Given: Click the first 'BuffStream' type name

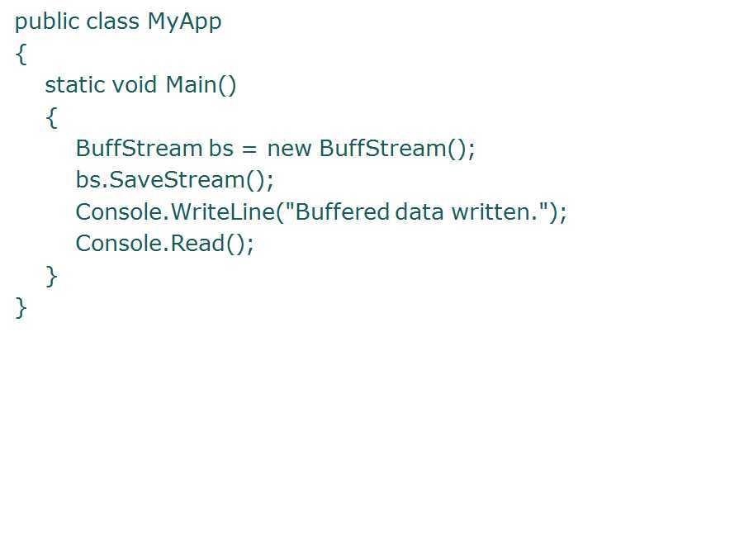Looking at the screenshot, I should point(139,148).
